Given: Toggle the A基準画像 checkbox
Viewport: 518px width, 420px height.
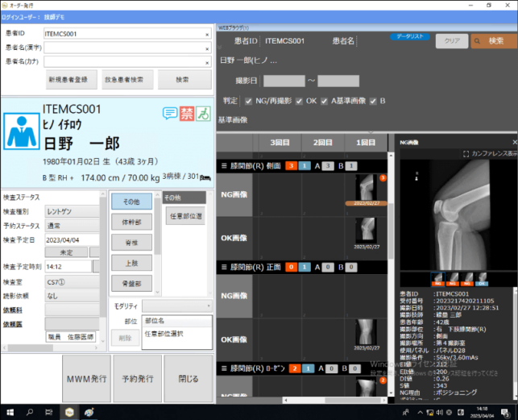Looking at the screenshot, I should (x=323, y=102).
